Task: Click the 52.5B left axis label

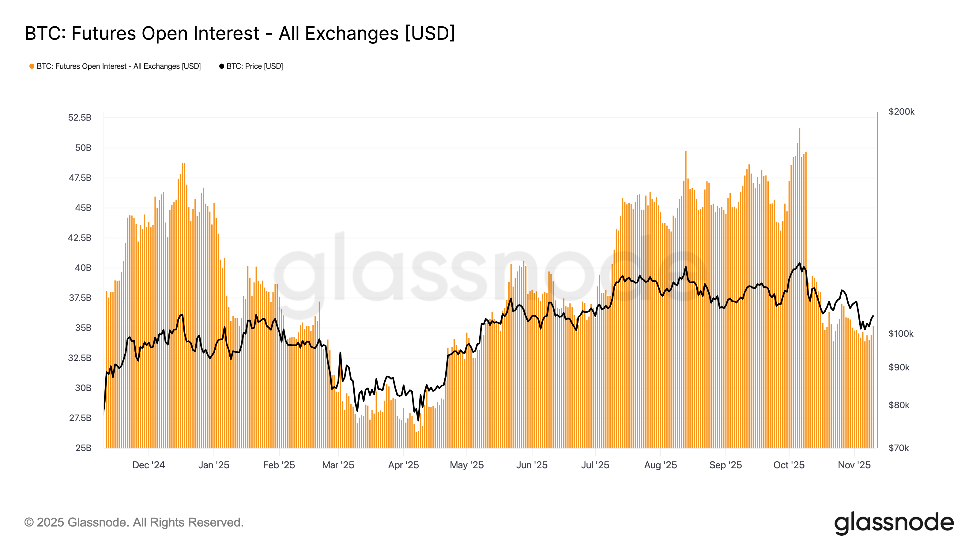Action: tap(80, 118)
